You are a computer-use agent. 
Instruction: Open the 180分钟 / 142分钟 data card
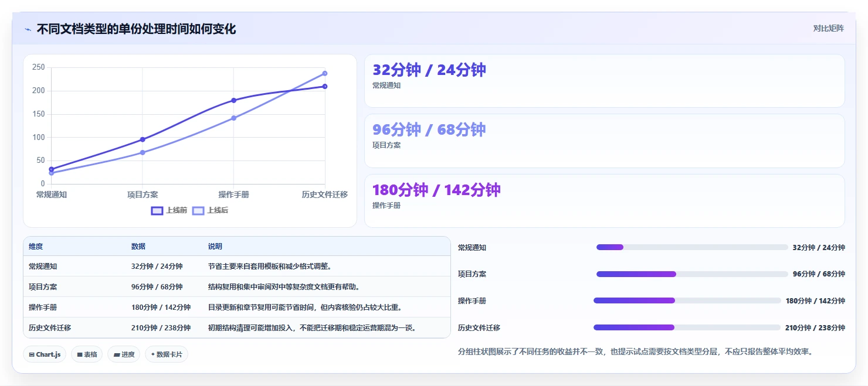click(x=605, y=201)
